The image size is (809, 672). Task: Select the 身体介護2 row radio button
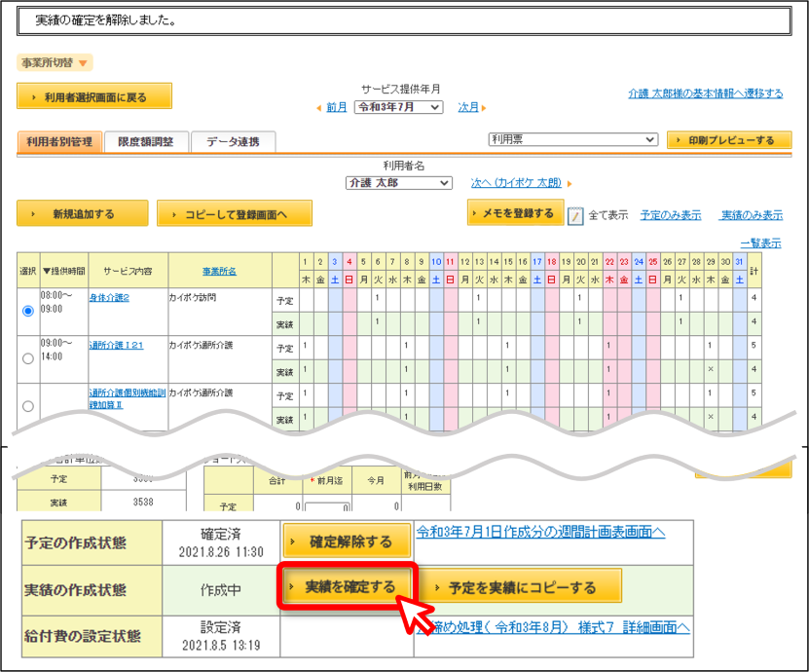tap(28, 311)
